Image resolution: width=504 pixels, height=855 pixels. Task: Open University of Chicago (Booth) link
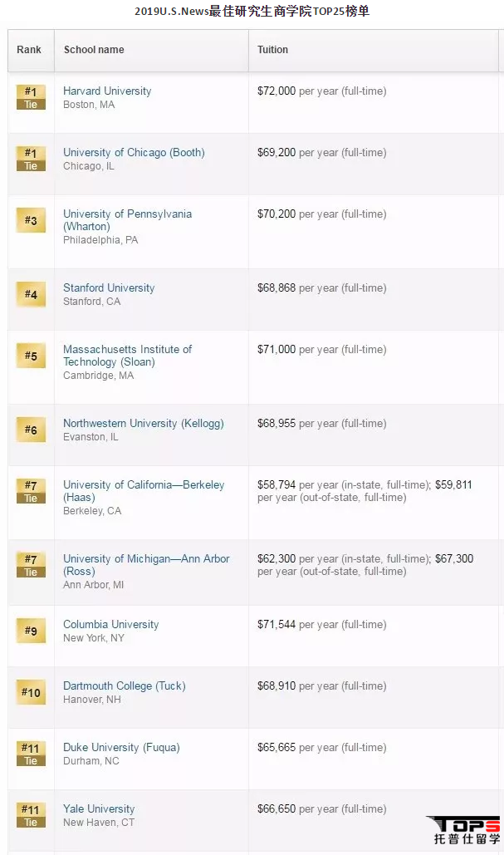134,153
